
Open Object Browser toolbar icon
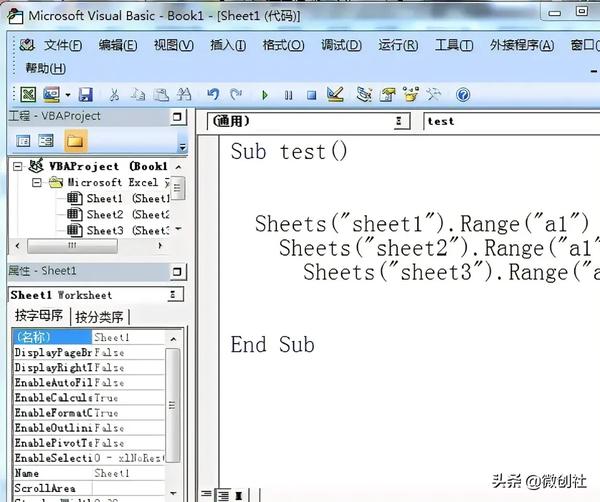click(411, 95)
